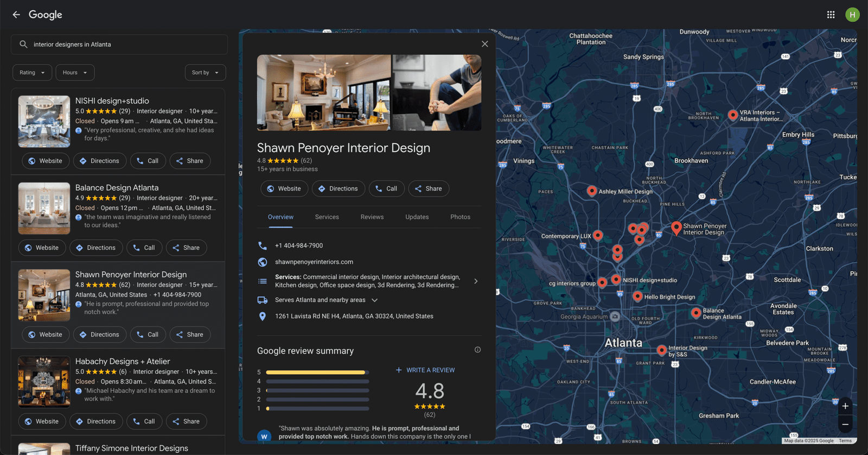Open the black-and-white portrait photo
868x455 pixels.
point(437,92)
